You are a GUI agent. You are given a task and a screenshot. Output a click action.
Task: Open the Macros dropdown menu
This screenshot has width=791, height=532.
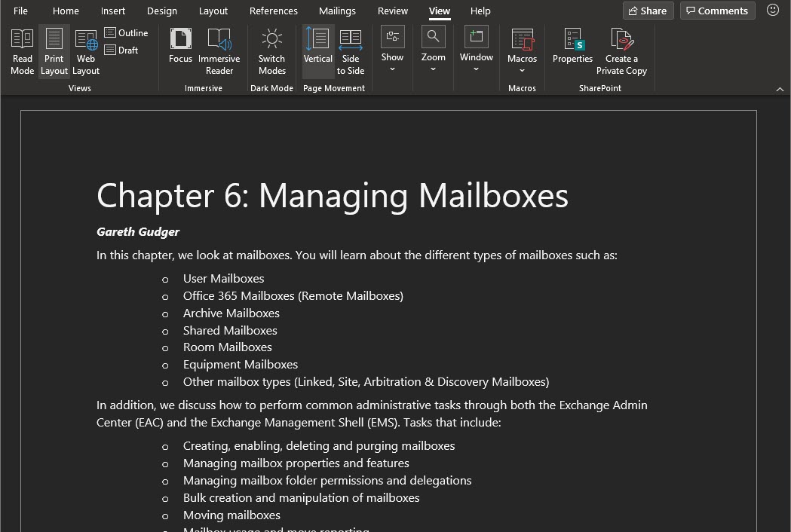click(522, 50)
